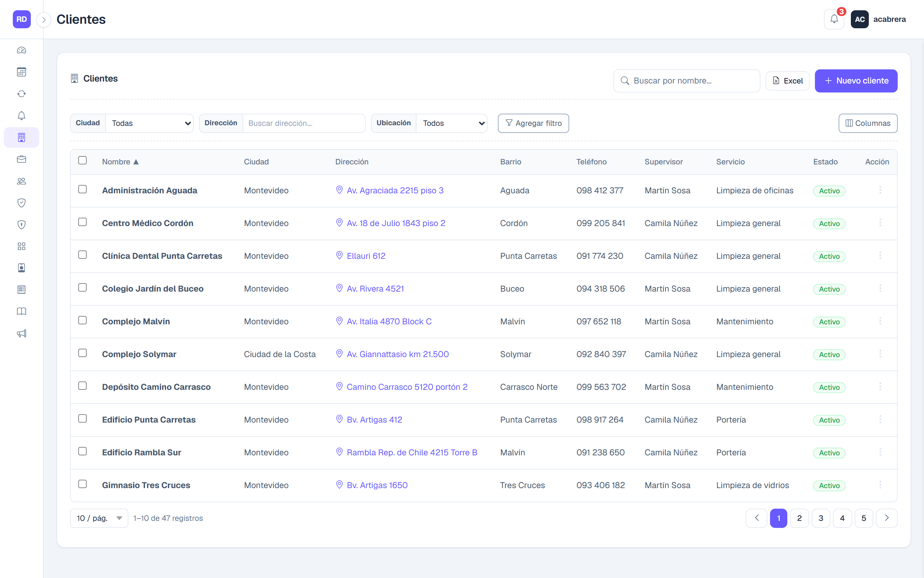Sort by the Nombre column header

coord(120,162)
